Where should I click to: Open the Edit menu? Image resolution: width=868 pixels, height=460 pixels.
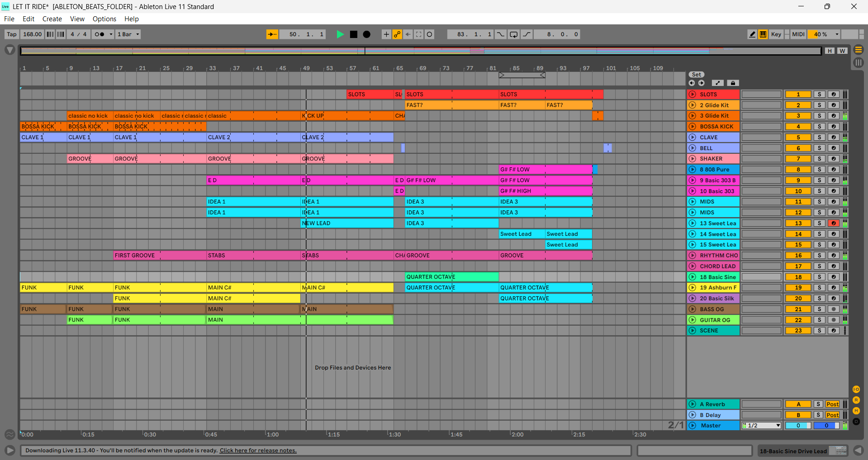28,19
